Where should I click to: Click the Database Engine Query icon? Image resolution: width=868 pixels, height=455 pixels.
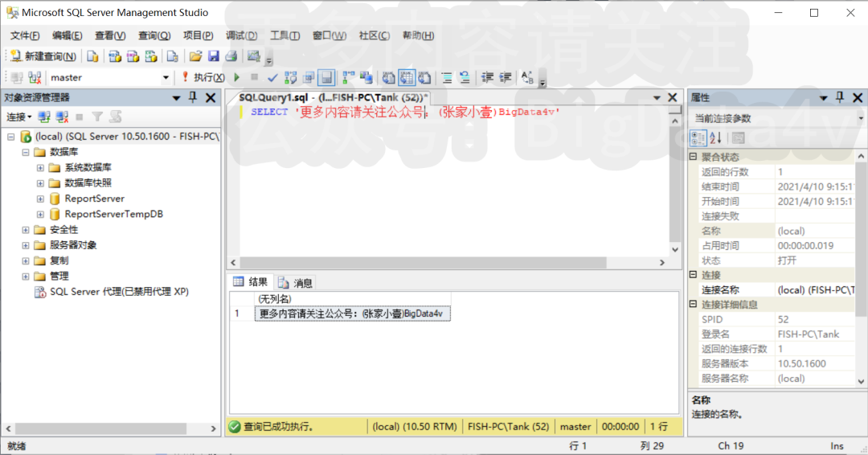point(92,56)
